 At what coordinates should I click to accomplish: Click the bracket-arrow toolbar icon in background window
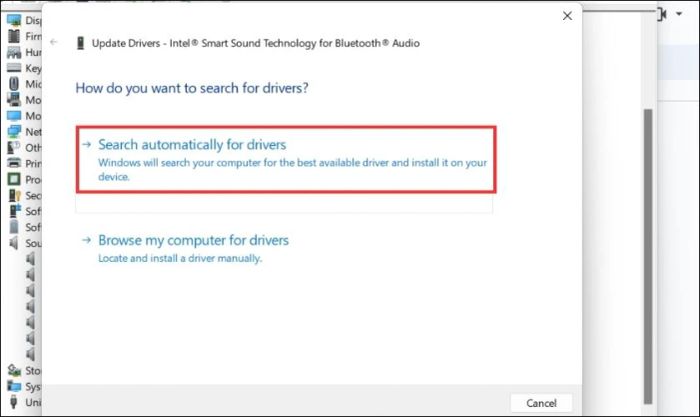coord(662,14)
